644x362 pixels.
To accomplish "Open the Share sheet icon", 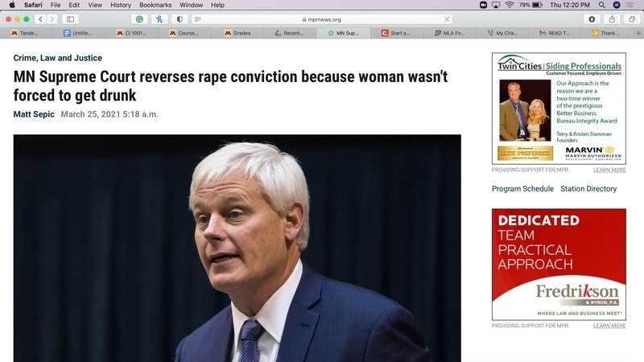I will (612, 19).
